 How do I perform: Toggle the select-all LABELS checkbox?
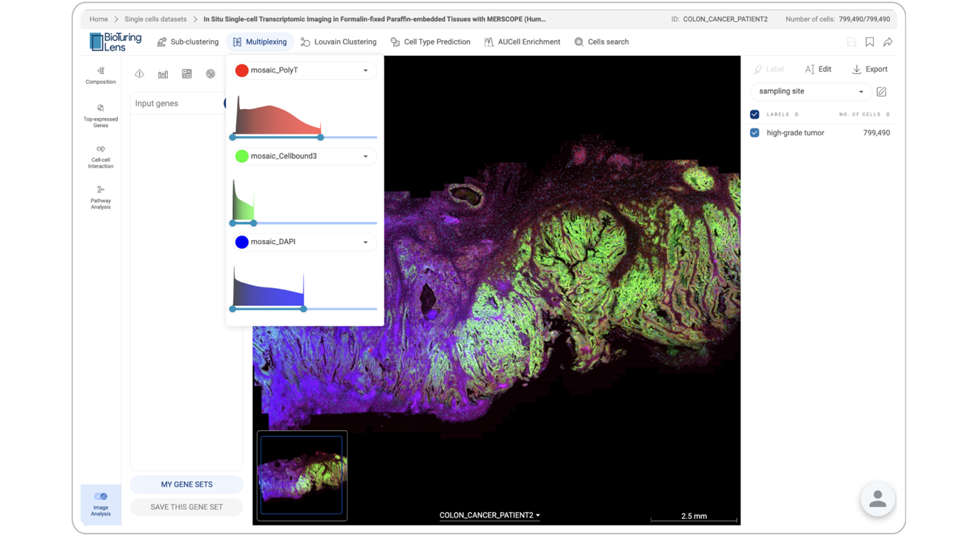pyautogui.click(x=754, y=114)
